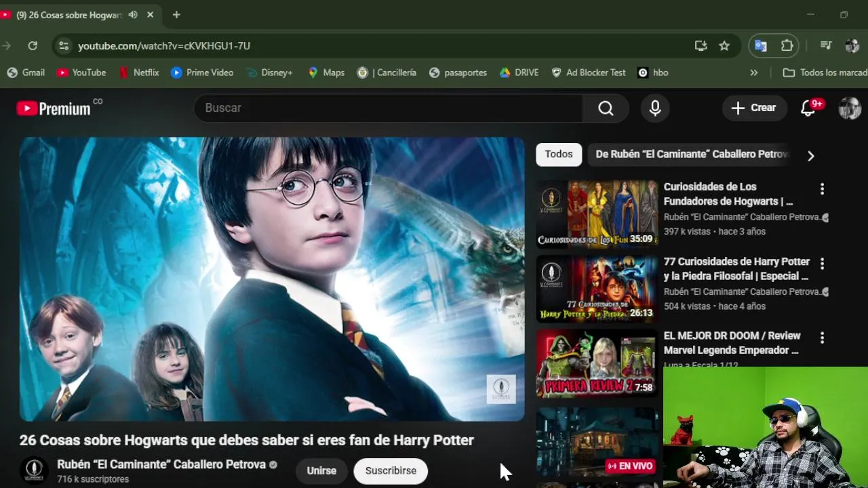
Task: Mute the tab using the speaker icon
Action: pyautogui.click(x=133, y=15)
